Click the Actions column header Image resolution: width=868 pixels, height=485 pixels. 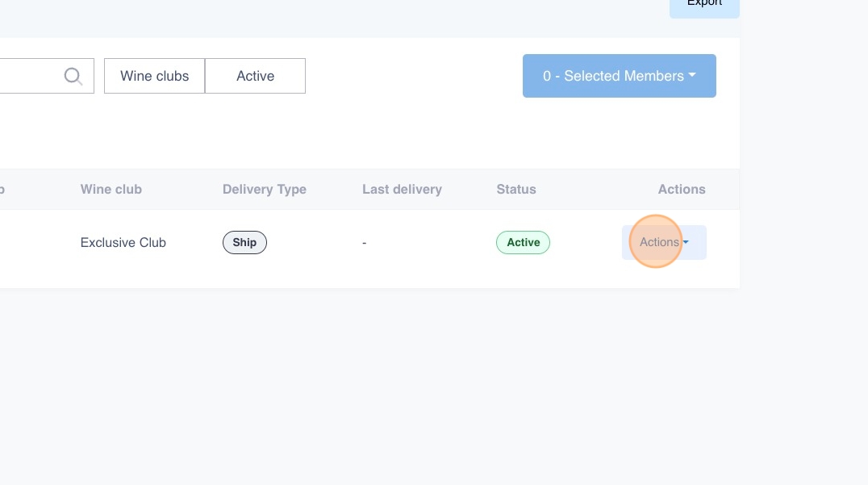tap(681, 190)
